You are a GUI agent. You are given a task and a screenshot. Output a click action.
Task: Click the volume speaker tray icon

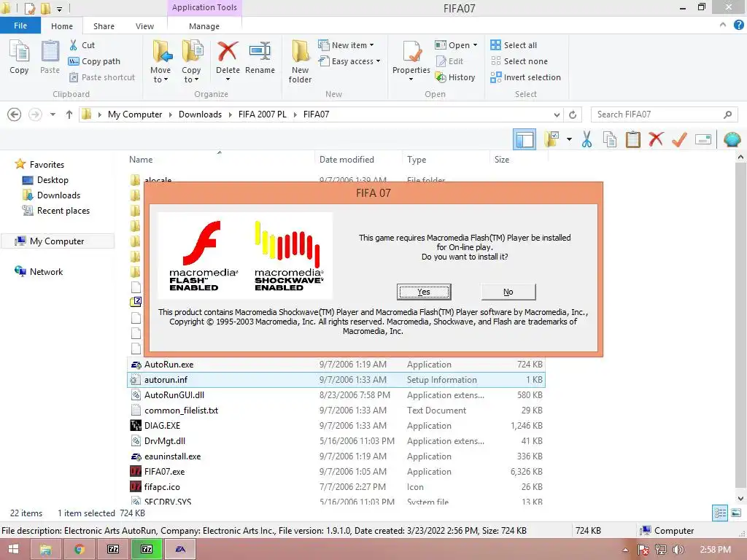(x=678, y=550)
